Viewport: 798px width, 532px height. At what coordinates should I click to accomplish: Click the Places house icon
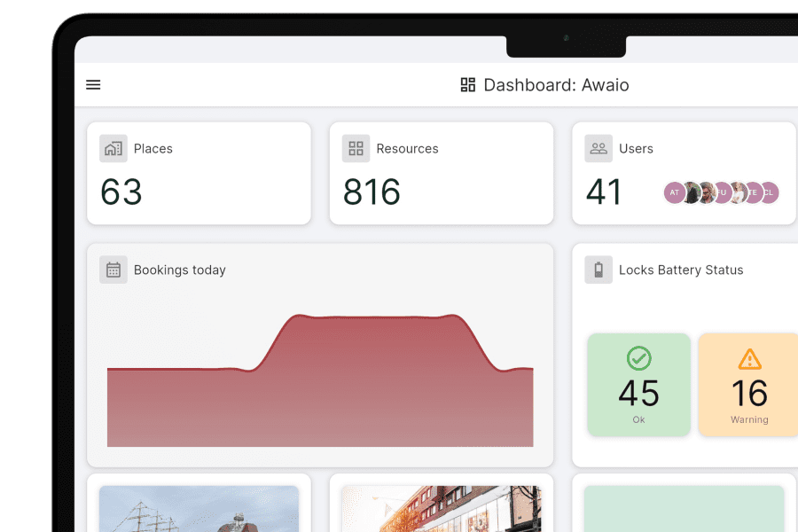[113, 149]
